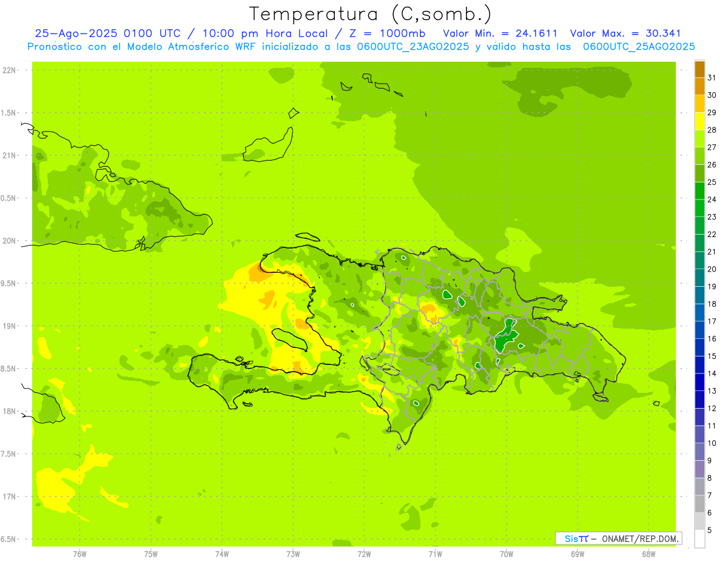The height and width of the screenshot is (562, 728).
Task: Click the yellow legend swatch between 28 and 29
Action: point(699,121)
